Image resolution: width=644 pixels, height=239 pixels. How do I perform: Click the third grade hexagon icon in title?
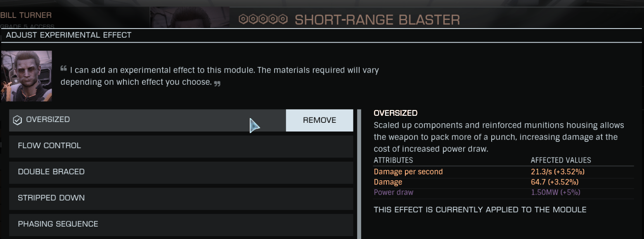click(263, 19)
